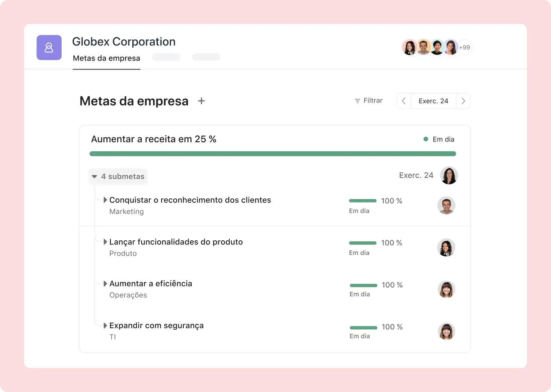Click the 100 % value of the Produto goal

point(392,243)
